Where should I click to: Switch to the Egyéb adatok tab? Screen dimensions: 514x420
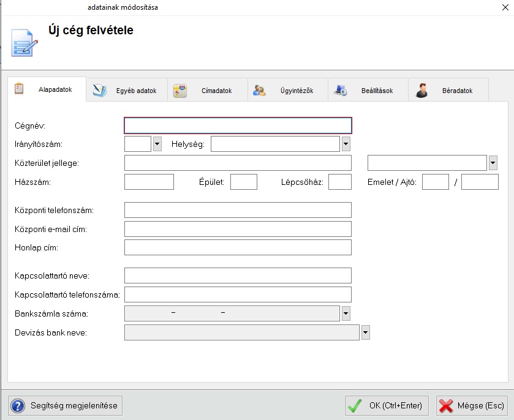[x=135, y=91]
